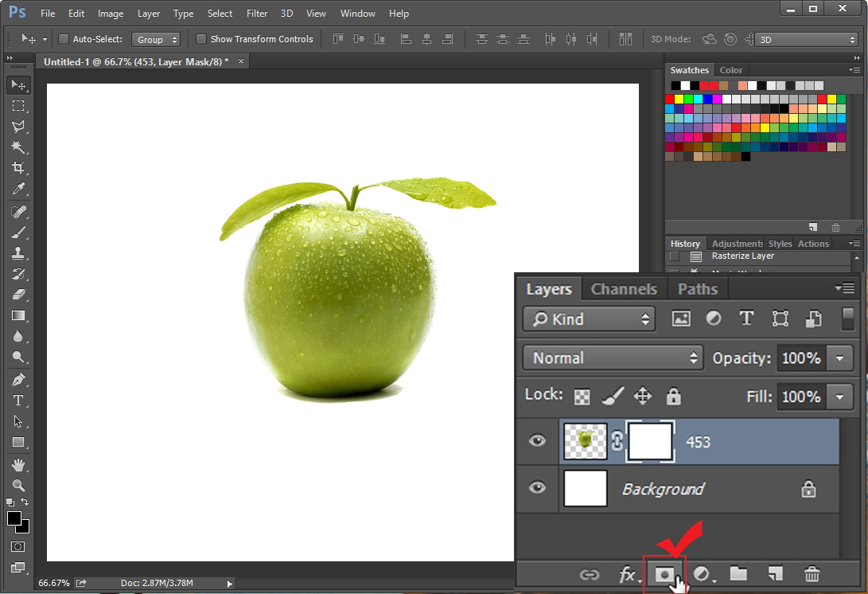The image size is (868, 594).
Task: Open the Kind filter dropdown
Action: [x=589, y=319]
